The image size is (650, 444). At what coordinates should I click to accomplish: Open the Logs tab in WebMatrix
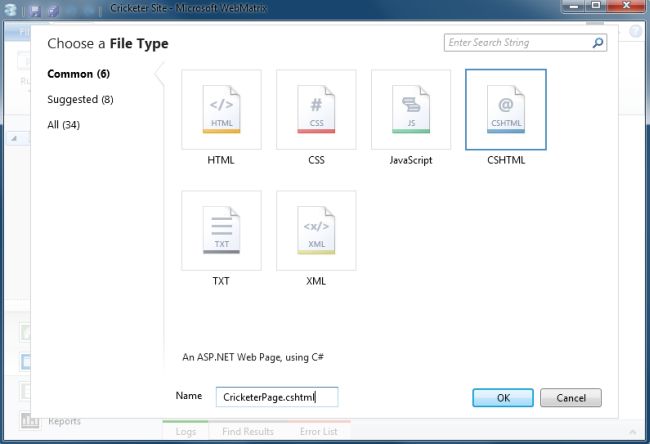185,432
